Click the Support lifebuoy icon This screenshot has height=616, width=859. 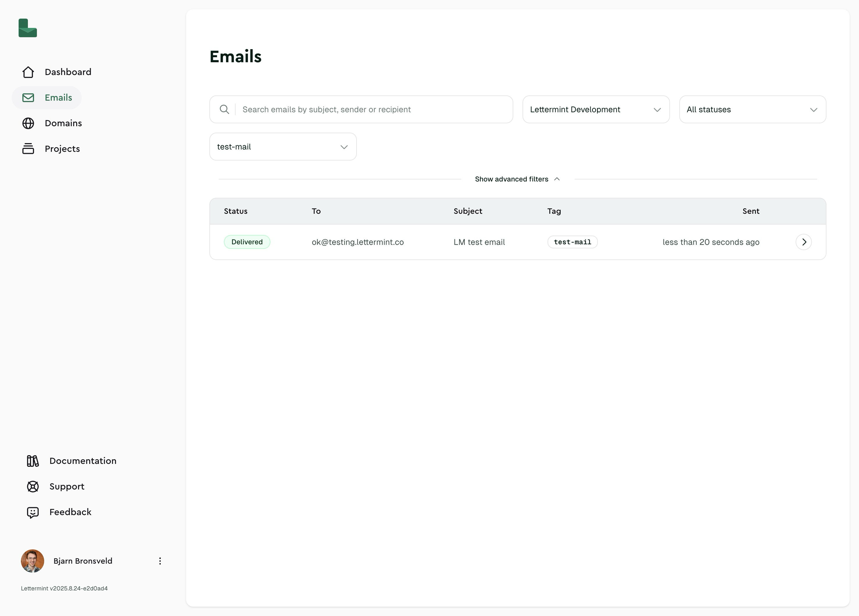(x=33, y=487)
